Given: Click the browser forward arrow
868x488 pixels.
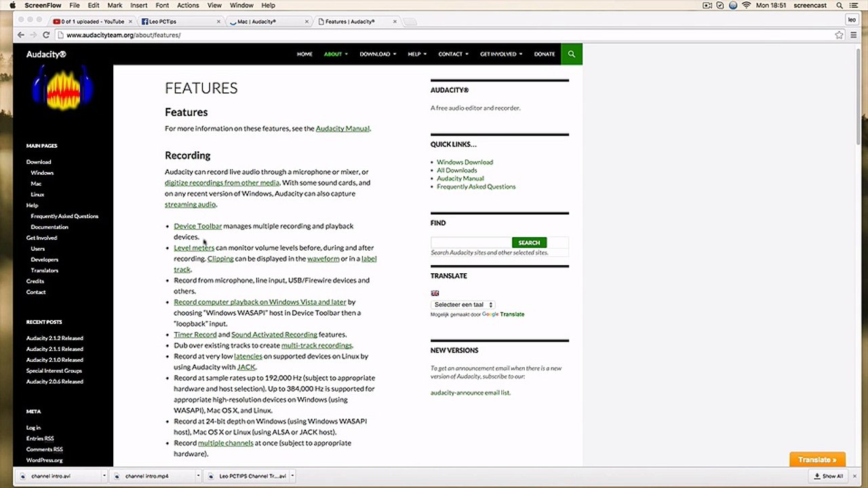Looking at the screenshot, I should click(x=33, y=35).
